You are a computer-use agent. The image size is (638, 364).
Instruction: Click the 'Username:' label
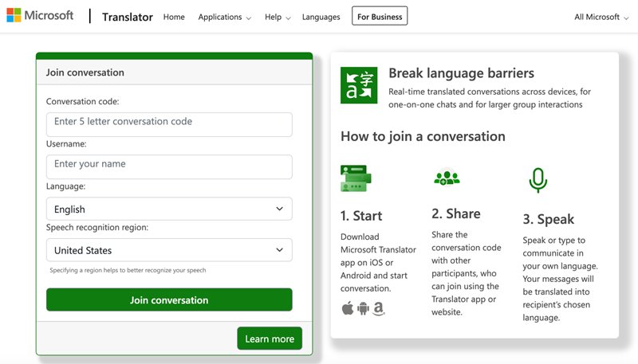coord(66,144)
